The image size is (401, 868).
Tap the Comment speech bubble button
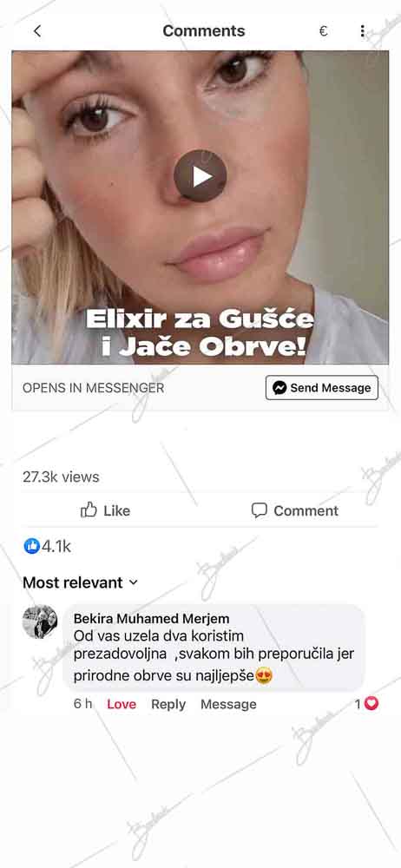click(x=294, y=510)
